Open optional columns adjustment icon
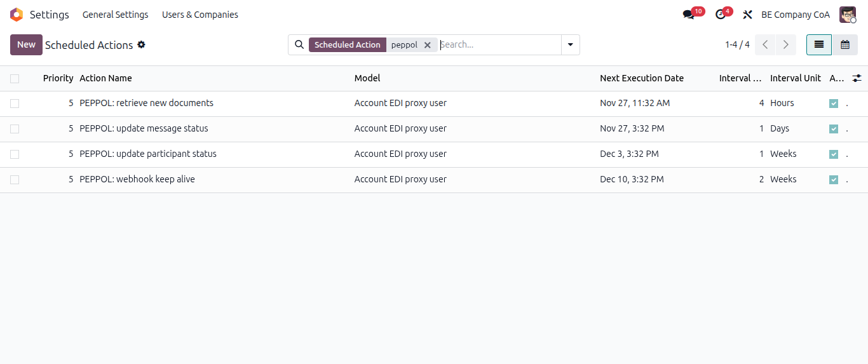Screen dimensions: 868x364 pyautogui.click(x=857, y=78)
